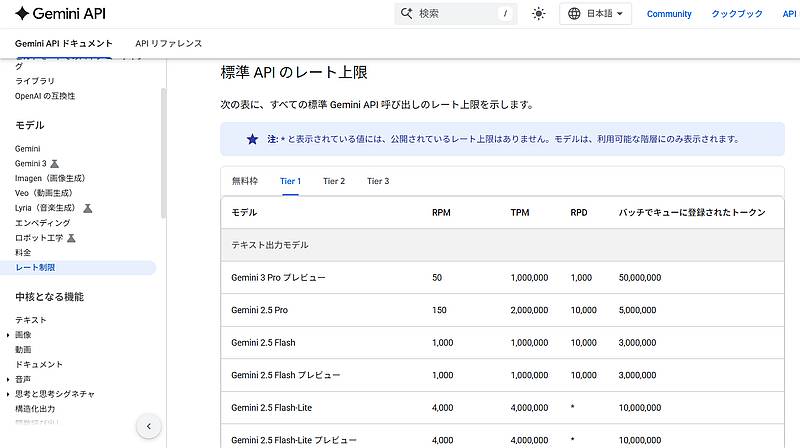Open Gemini 3 in the sidebar

31,164
